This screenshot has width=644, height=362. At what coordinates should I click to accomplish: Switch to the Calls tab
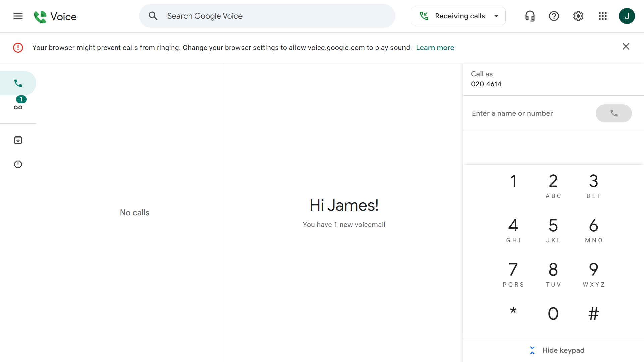click(18, 83)
